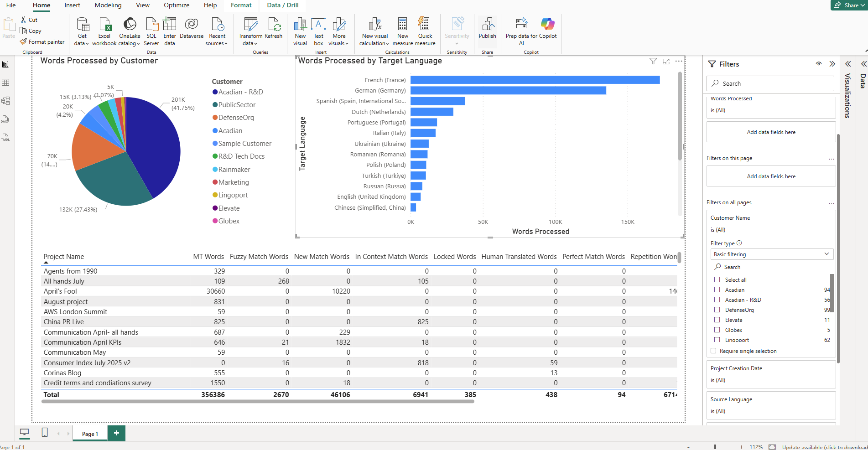Open the Modeling ribbon tab
The image size is (868, 450).
point(108,5)
